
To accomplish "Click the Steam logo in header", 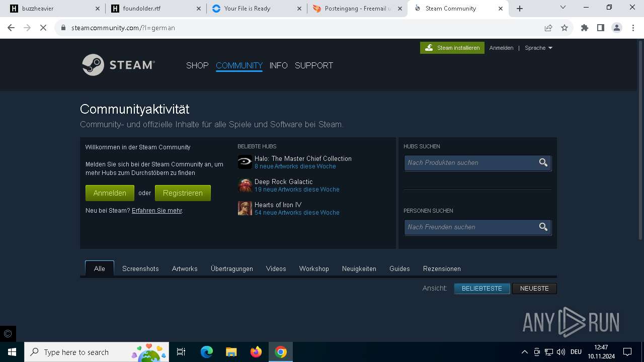I will coord(118,65).
